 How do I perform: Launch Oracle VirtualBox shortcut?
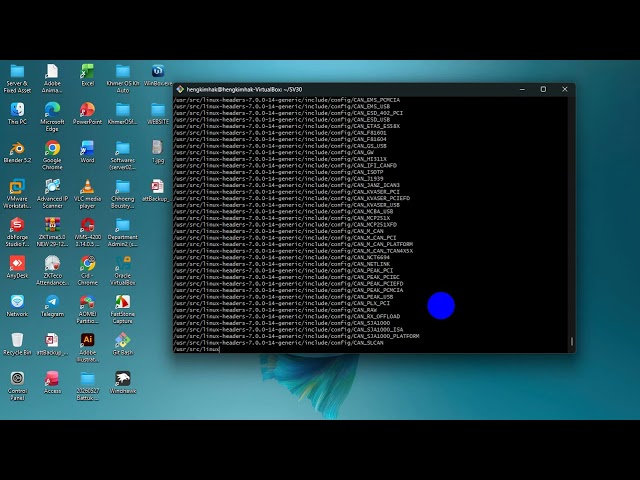[x=122, y=271]
